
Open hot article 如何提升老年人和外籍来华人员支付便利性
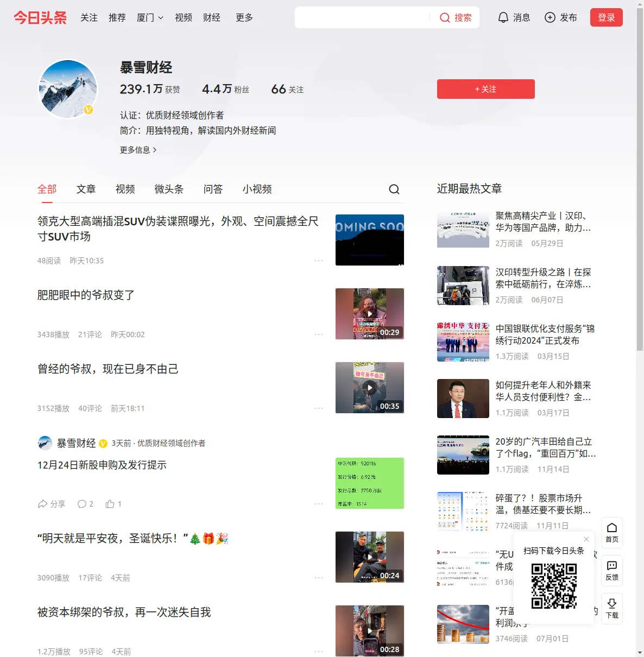[x=544, y=391]
